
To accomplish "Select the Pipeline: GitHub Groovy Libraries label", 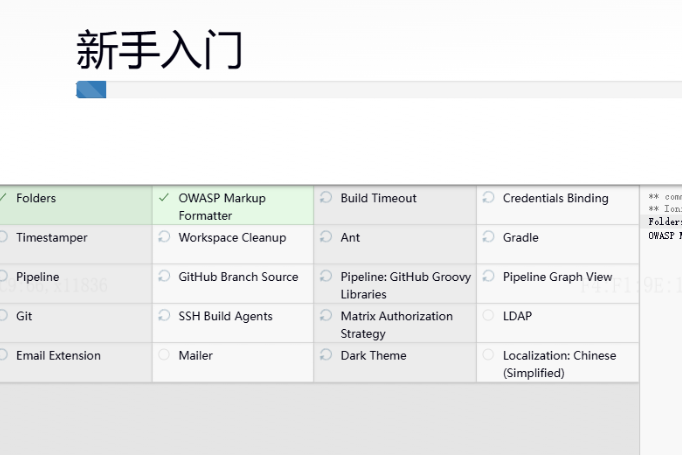I will pos(406,285).
